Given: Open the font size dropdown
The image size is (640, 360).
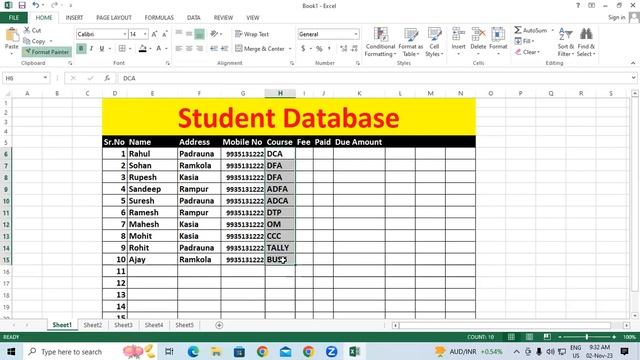Looking at the screenshot, I should pyautogui.click(x=145, y=34).
